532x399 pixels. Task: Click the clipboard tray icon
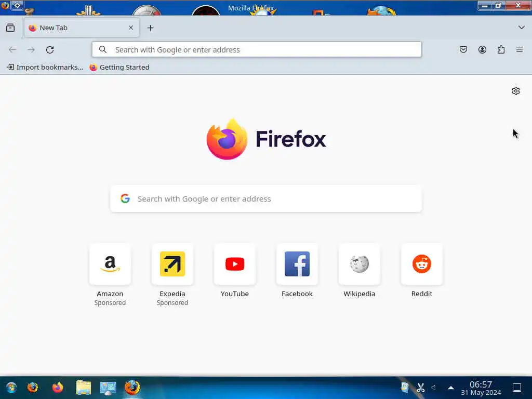tap(405, 388)
